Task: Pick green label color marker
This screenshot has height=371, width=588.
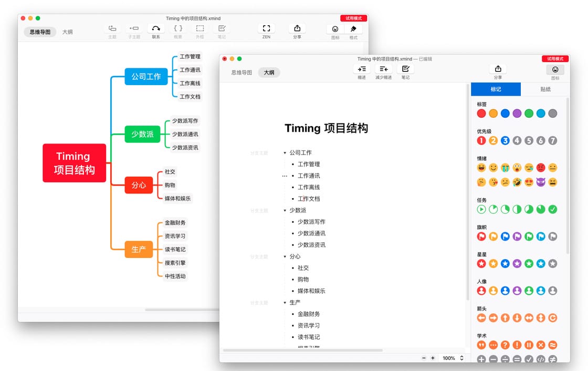Action: click(529, 114)
